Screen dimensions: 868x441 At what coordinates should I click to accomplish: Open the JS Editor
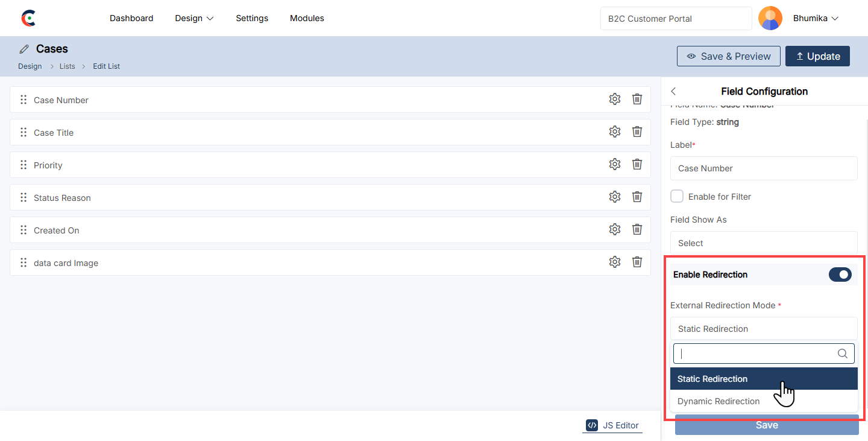point(612,425)
